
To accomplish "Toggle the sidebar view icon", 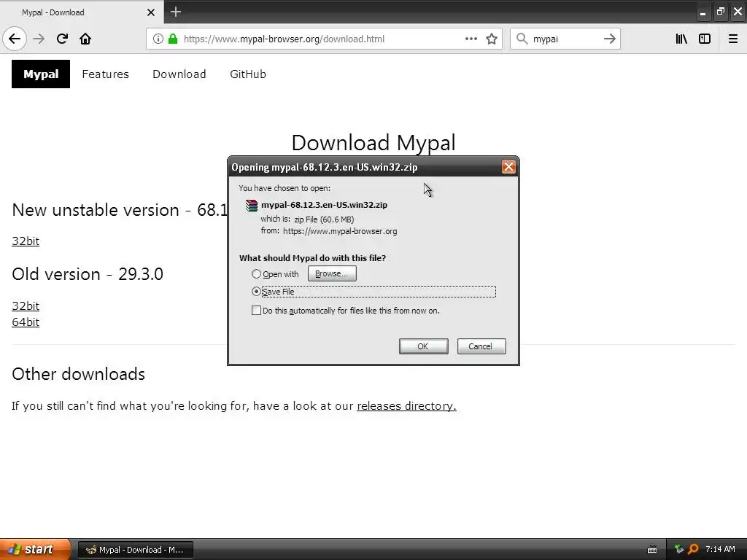I will [x=705, y=39].
